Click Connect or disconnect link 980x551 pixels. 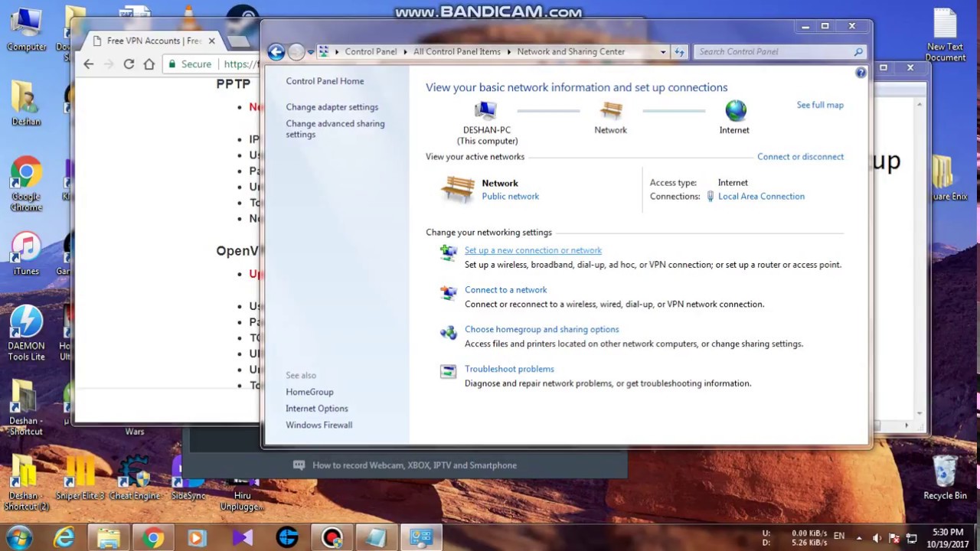click(x=800, y=157)
